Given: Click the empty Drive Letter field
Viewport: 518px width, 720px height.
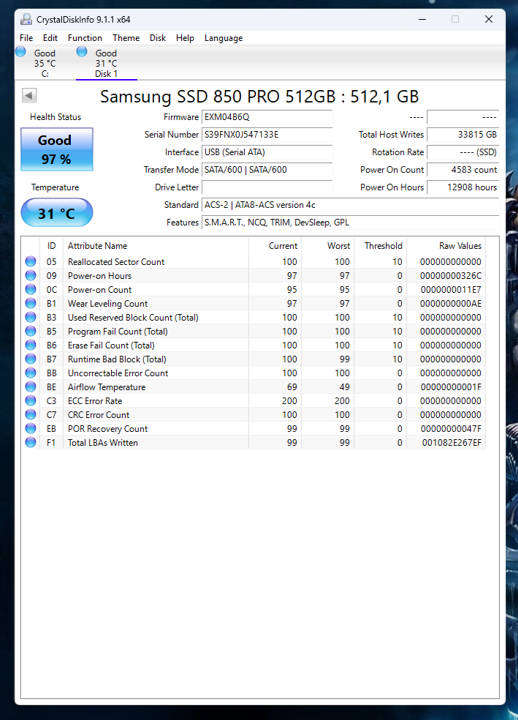Looking at the screenshot, I should click(267, 187).
